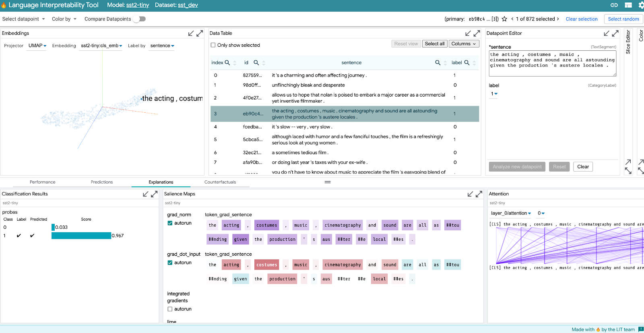The width and height of the screenshot is (644, 333).
Task: Toggle the Compare Datapoints switch
Action: [139, 19]
